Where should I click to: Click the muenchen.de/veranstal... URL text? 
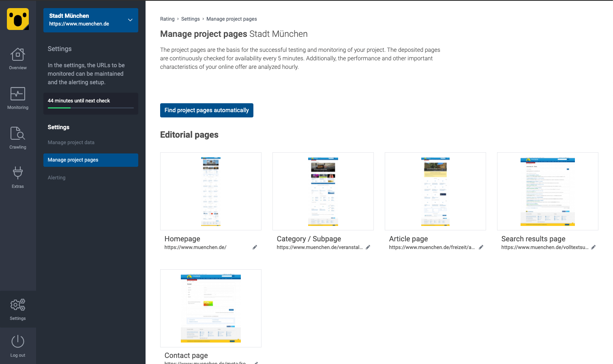click(320, 247)
